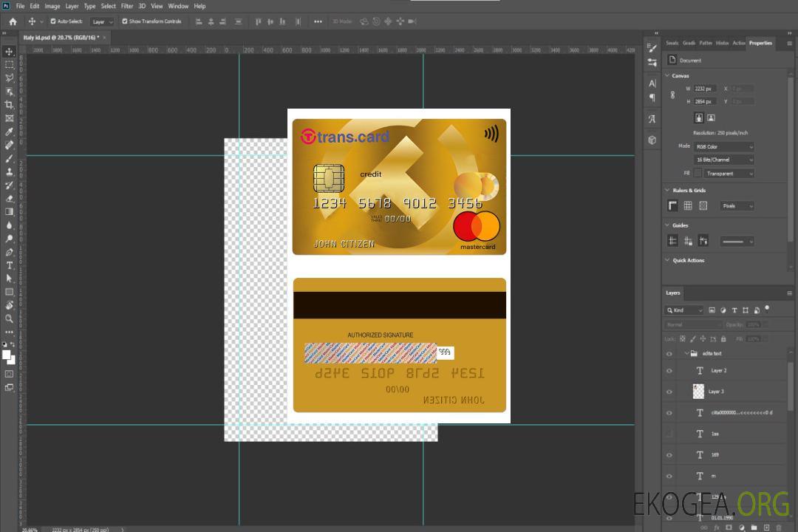Click the foreground color swatch
Image resolution: width=798 pixels, height=532 pixels.
click(6, 355)
